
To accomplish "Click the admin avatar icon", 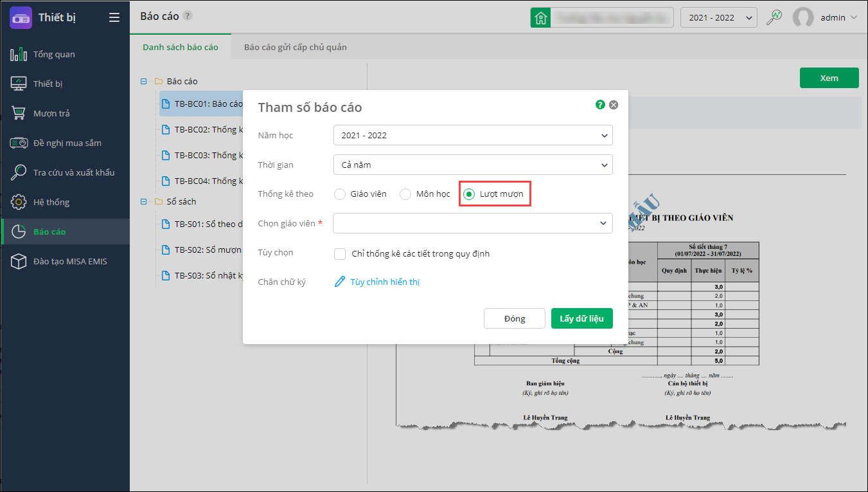I will 803,17.
